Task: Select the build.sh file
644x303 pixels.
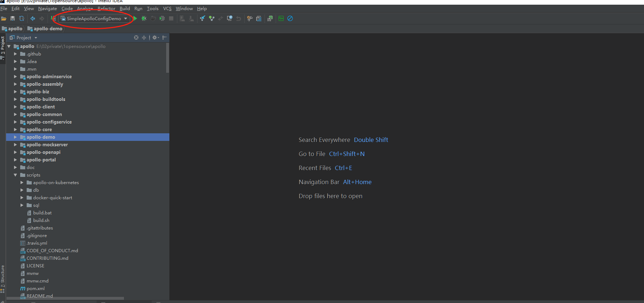Action: [x=38, y=220]
